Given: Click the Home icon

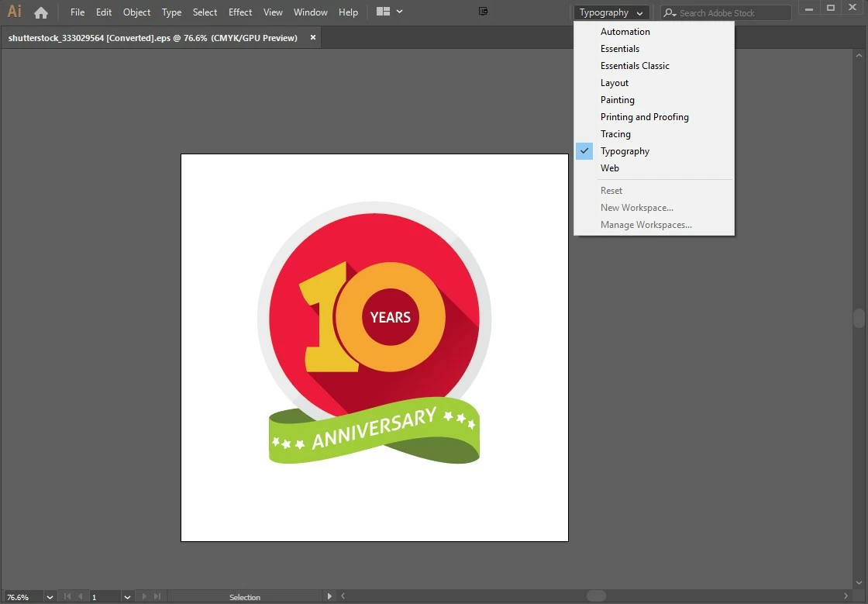Looking at the screenshot, I should coord(41,12).
